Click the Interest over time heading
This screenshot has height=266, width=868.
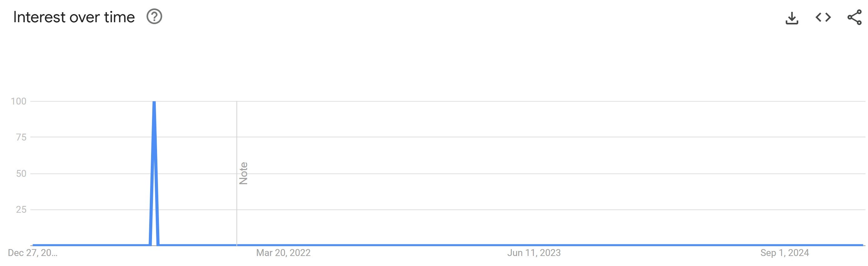[74, 17]
